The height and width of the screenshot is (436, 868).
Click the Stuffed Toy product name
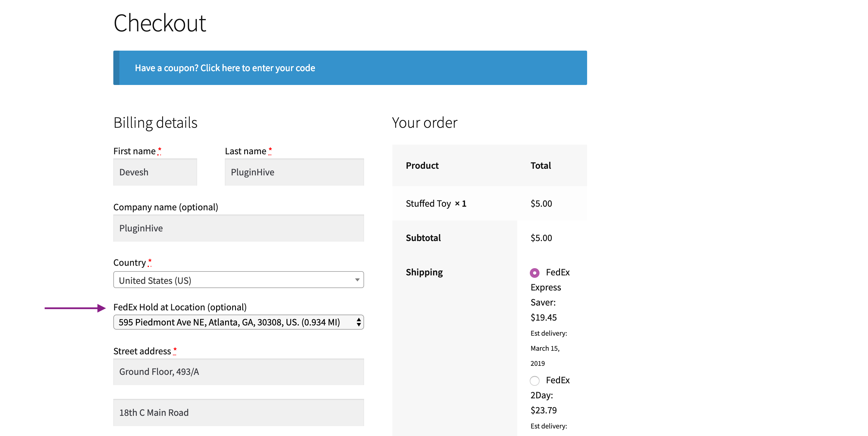(428, 203)
